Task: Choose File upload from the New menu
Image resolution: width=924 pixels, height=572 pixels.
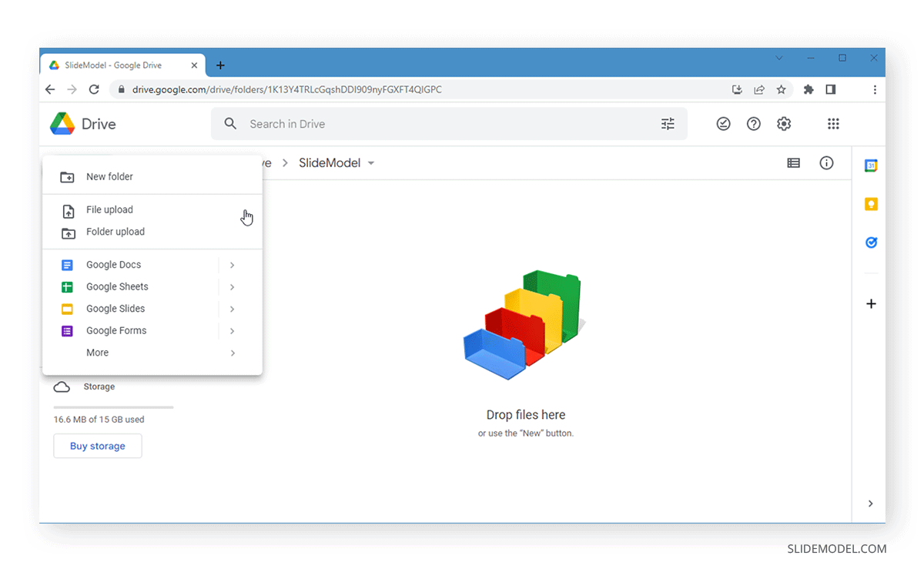Action: pyautogui.click(x=109, y=209)
